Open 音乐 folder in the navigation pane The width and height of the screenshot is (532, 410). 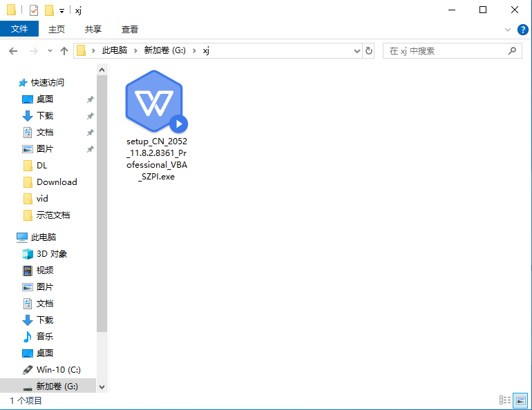point(44,337)
